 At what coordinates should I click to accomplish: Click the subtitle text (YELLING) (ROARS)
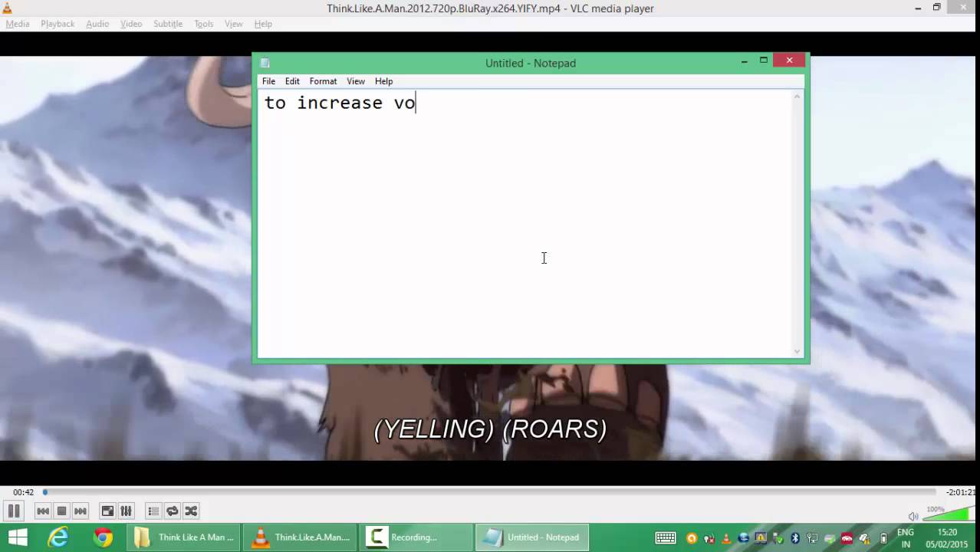[x=490, y=429]
